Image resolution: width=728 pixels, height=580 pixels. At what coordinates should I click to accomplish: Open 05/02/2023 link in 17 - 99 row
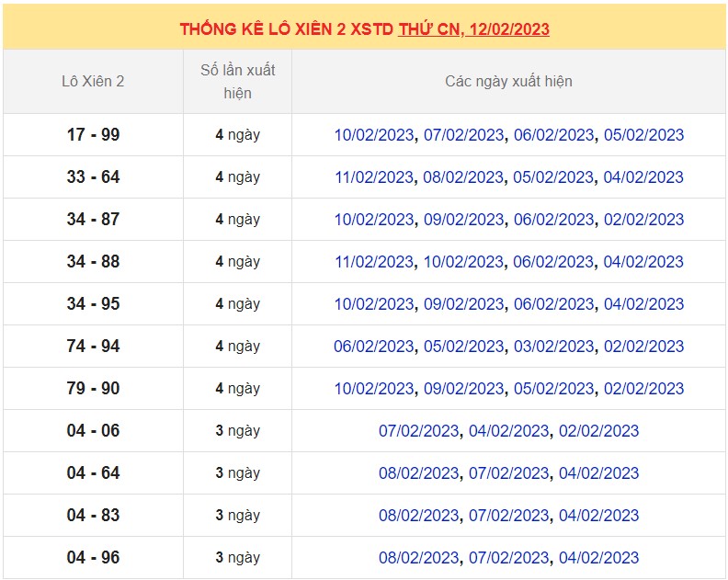tap(643, 135)
